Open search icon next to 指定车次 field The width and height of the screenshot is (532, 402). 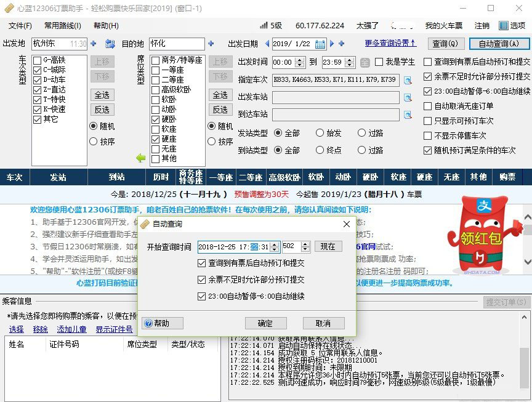point(408,81)
